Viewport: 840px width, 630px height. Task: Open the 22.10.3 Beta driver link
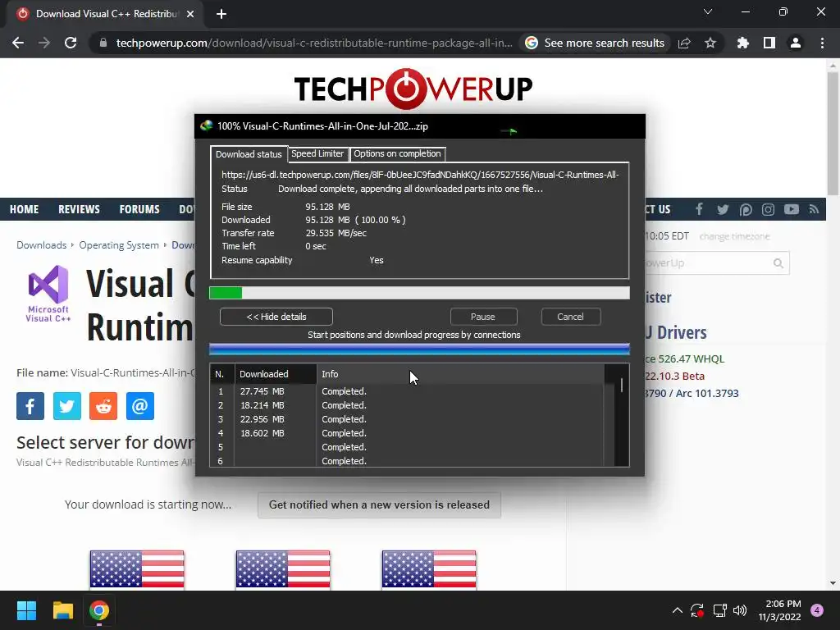point(674,376)
